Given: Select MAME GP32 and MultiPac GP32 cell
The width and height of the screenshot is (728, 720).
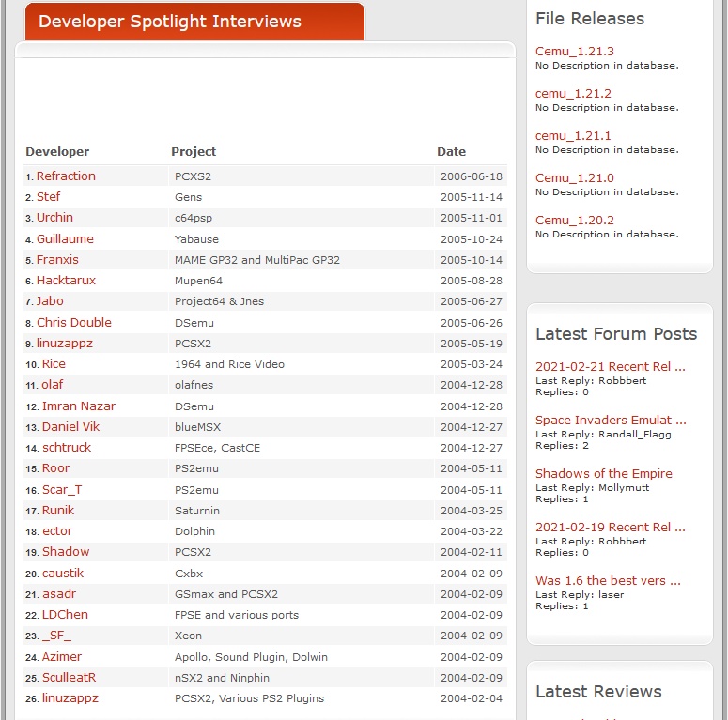Looking at the screenshot, I should click(x=301, y=260).
